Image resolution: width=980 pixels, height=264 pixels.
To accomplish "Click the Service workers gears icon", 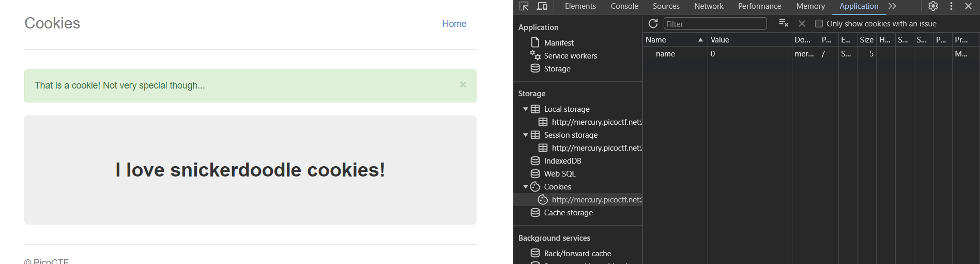I will (535, 55).
